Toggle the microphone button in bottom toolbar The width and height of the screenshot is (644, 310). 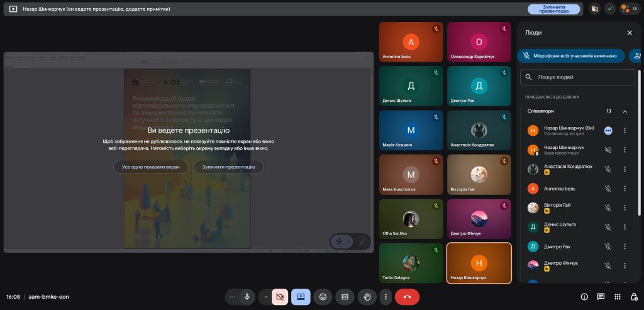(x=247, y=296)
